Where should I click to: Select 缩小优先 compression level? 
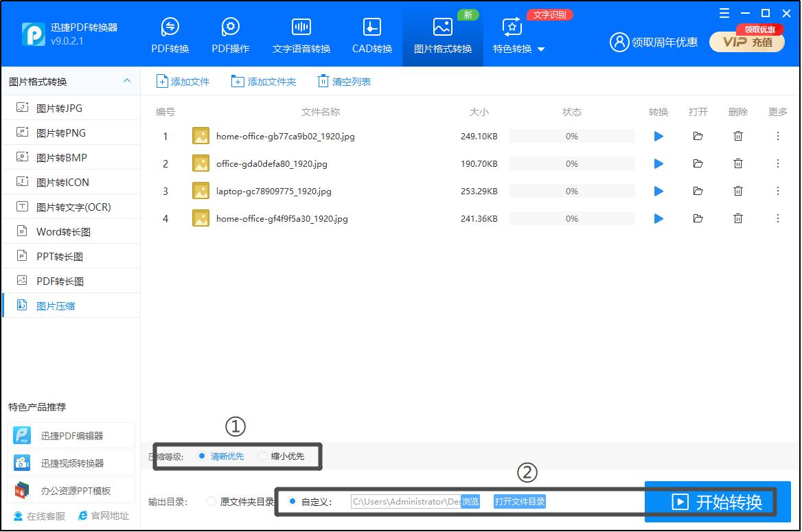[x=262, y=456]
